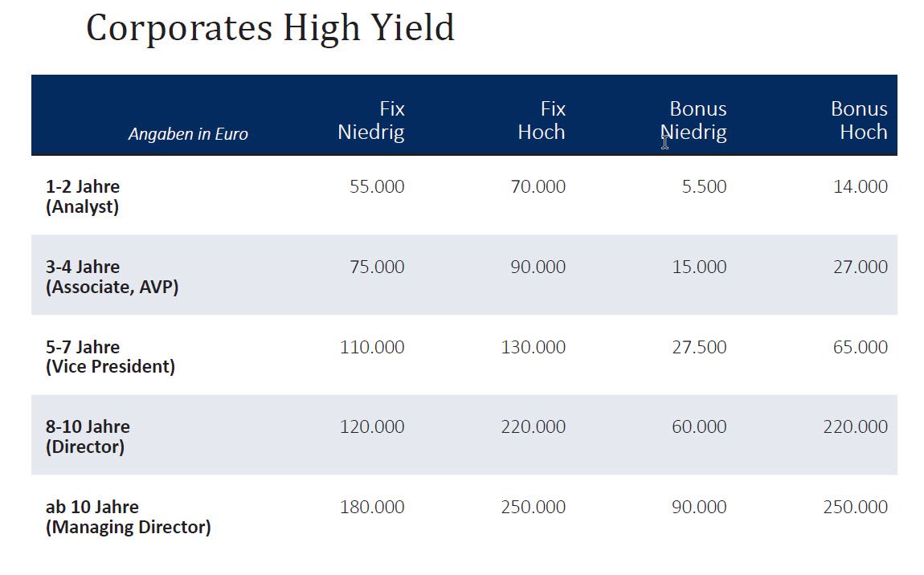Select the "Bonus Niedrig" column header
The height and width of the screenshot is (575, 924).
pyautogui.click(x=694, y=120)
